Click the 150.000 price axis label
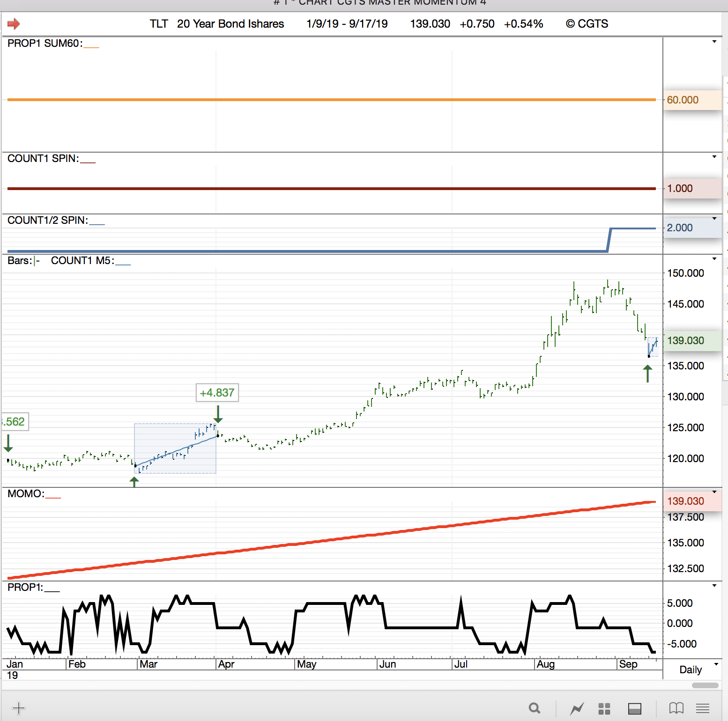Image resolution: width=728 pixels, height=721 pixels. click(x=685, y=273)
